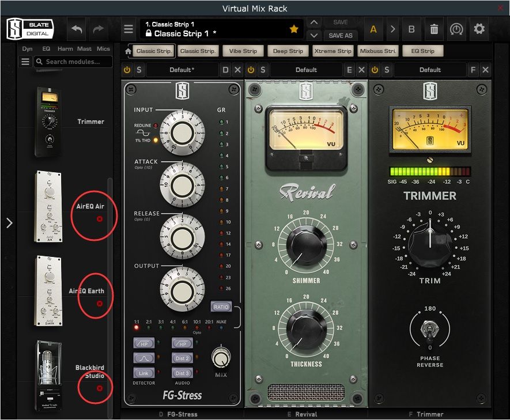Click the Search modules field
This screenshot has height=420, width=510.
click(x=73, y=62)
